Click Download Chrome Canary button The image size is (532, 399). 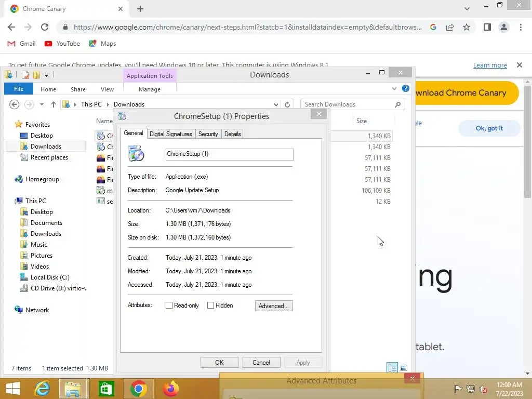tap(467, 92)
